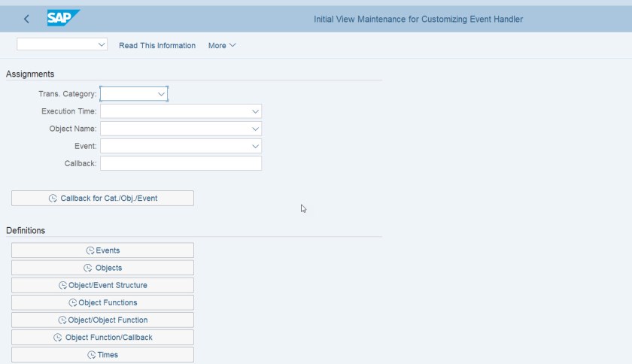The image size is (632, 364).
Task: Click the clock icon beside Object Functions
Action: pyautogui.click(x=72, y=302)
